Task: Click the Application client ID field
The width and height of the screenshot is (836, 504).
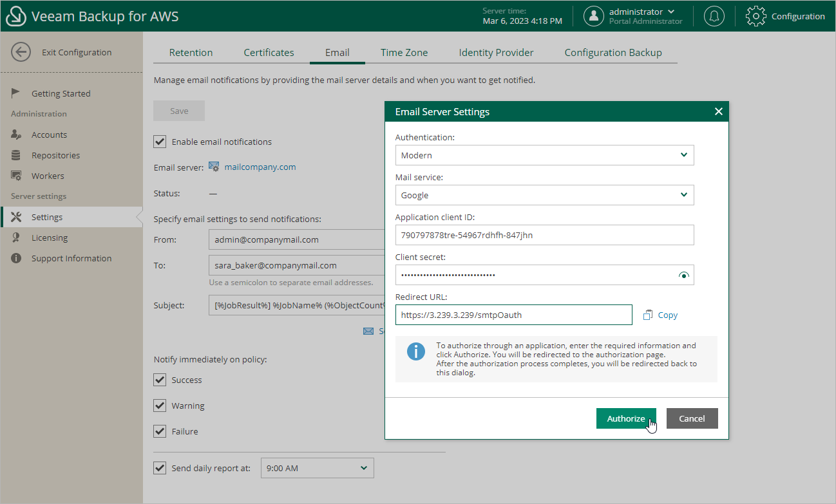Action: pos(545,235)
